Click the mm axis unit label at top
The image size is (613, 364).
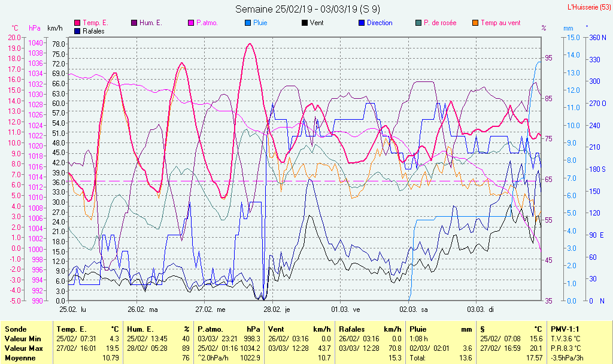[x=568, y=28]
